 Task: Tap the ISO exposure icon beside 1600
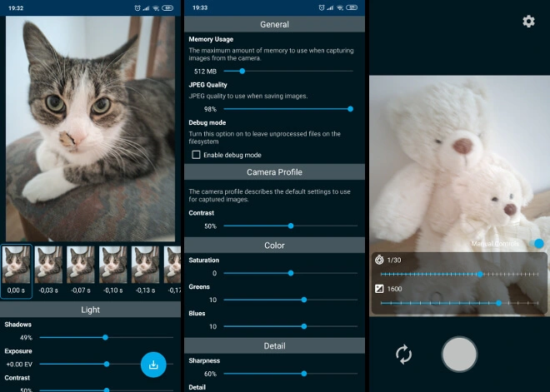tap(379, 289)
